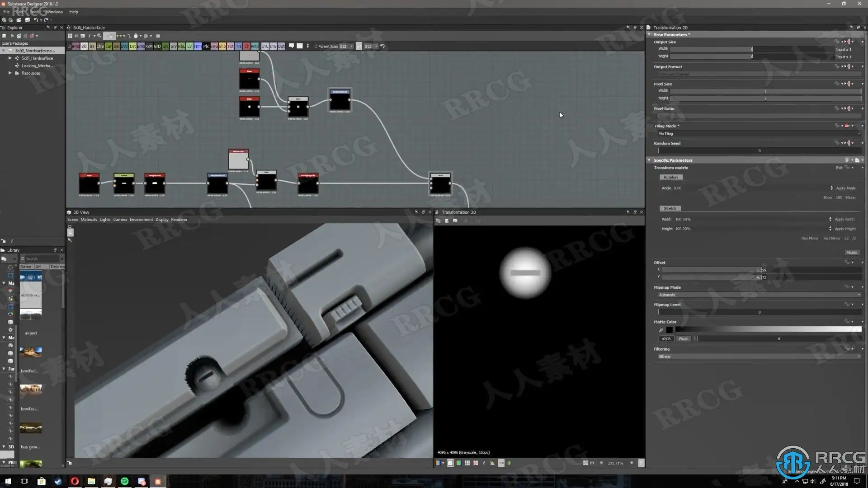Click the Hori Mirror button
The image size is (868, 488).
(810, 238)
